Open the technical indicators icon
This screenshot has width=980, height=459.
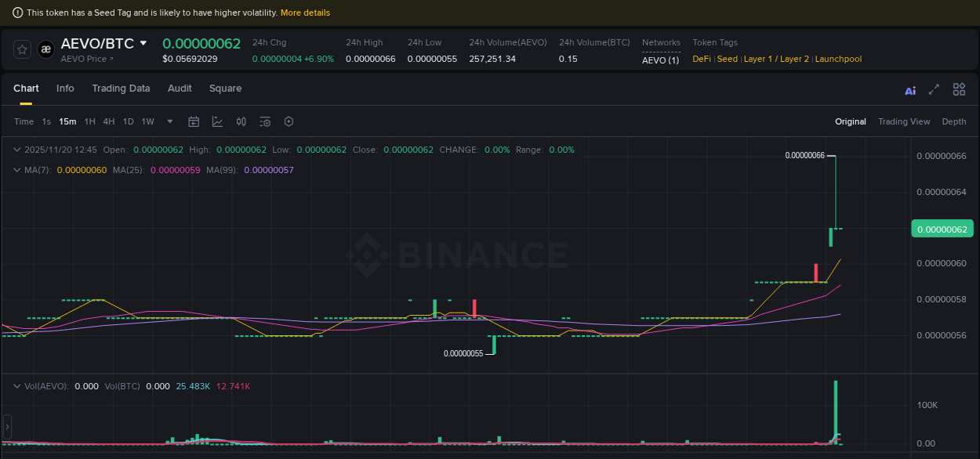(x=241, y=121)
